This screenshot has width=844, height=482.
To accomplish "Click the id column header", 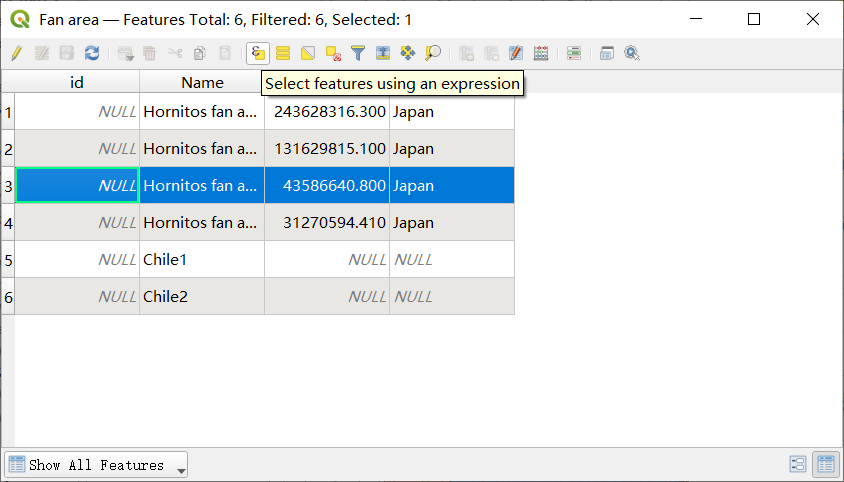I will (77, 82).
